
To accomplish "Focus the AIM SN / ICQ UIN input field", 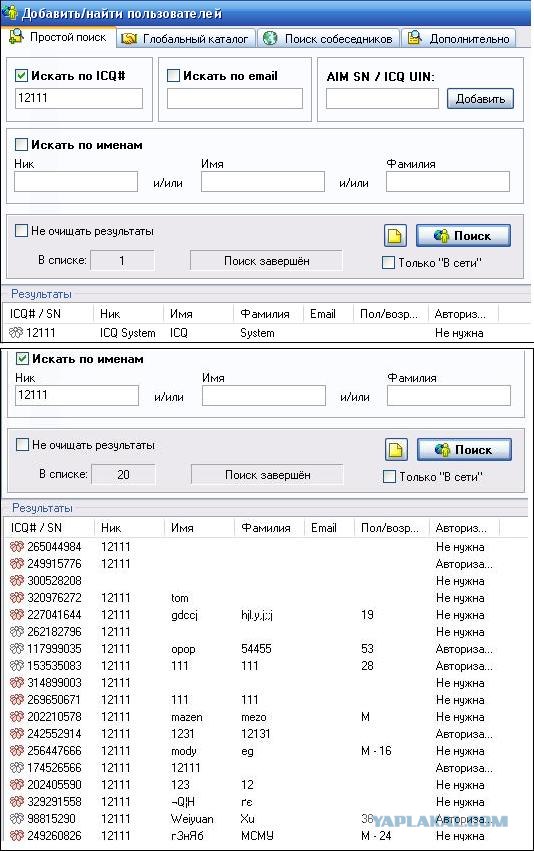I will [382, 98].
